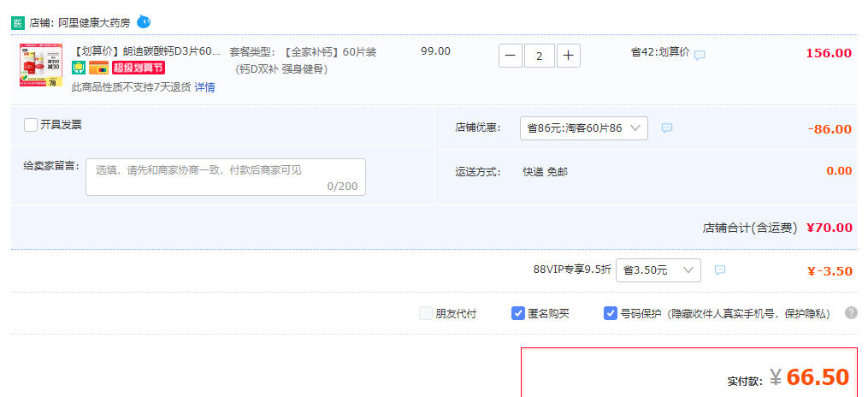Enable the 开具发票 invoice checkbox

pos(31,125)
